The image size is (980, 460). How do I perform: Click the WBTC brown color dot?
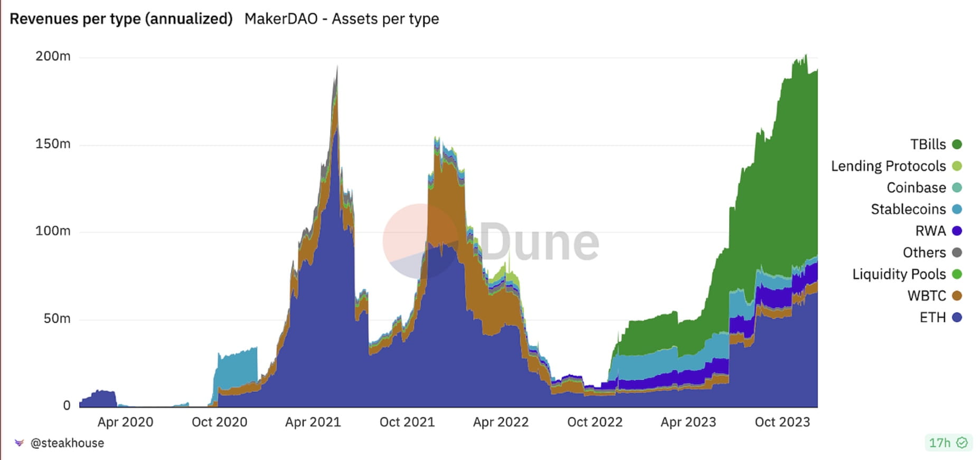coord(957,295)
